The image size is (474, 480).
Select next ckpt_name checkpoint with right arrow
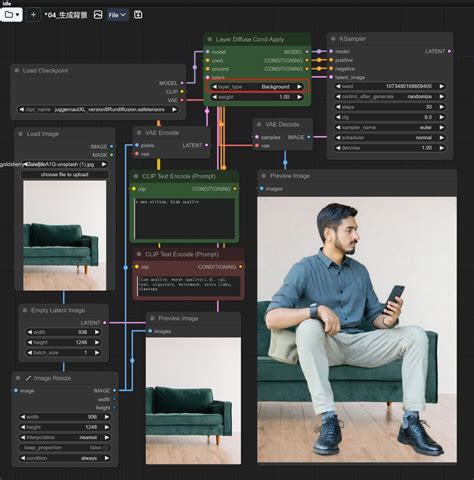click(174, 109)
